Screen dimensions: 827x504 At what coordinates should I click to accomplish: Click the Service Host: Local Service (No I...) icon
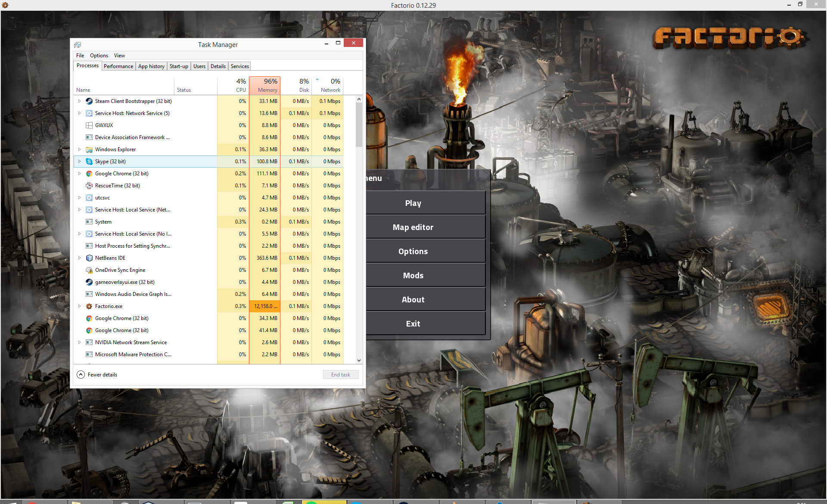click(x=89, y=234)
